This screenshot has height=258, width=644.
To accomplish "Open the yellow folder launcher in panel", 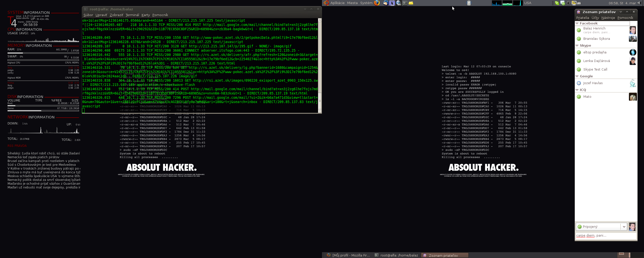I will tap(411, 3).
